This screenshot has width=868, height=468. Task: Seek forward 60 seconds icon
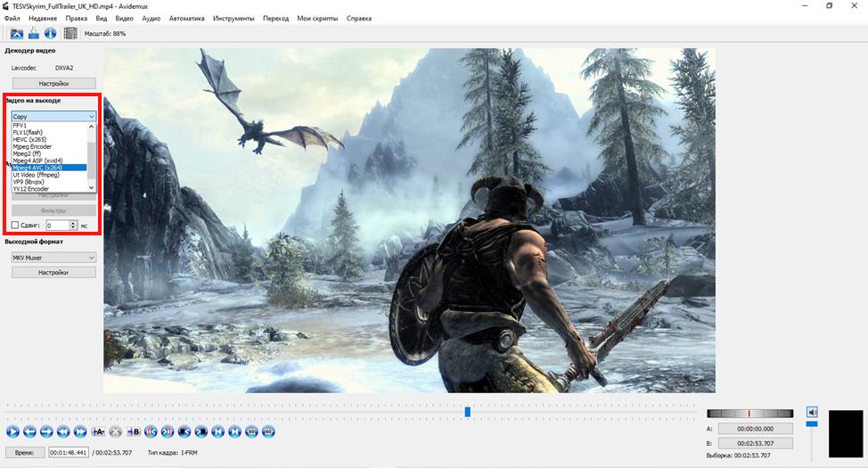(268, 431)
